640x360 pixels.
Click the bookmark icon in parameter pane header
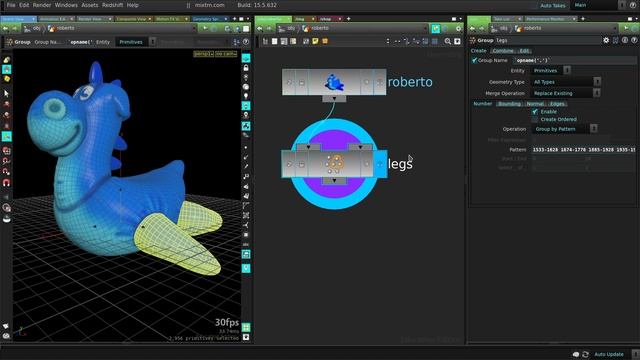pyautogui.click(x=616, y=40)
